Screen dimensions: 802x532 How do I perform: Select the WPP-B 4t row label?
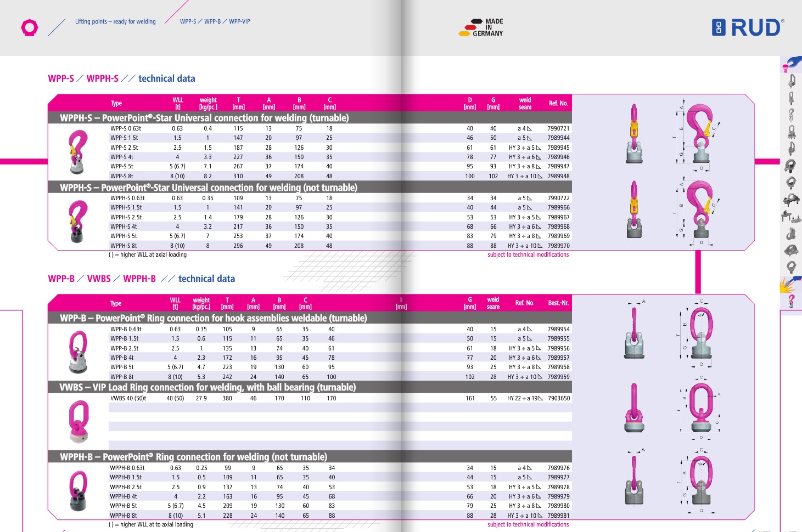point(122,358)
